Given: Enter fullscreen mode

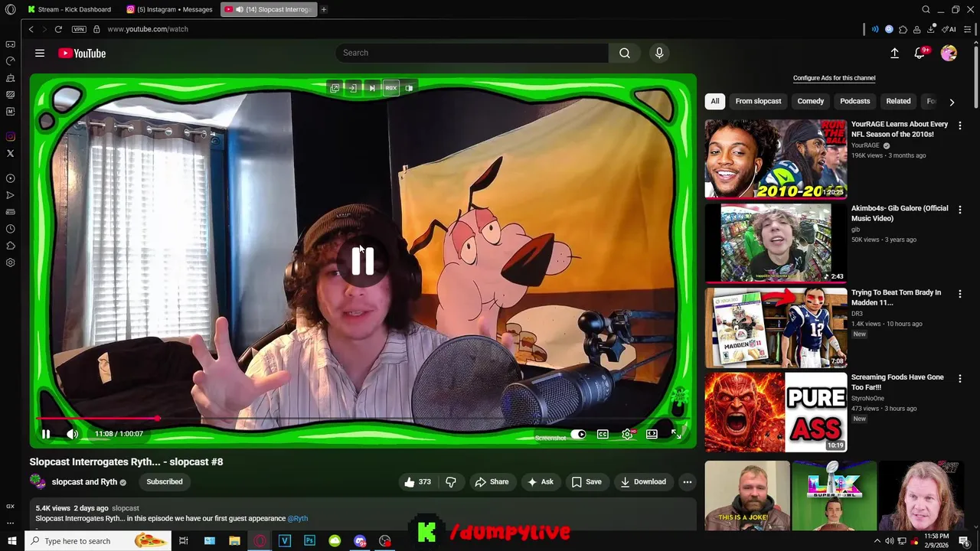Looking at the screenshot, I should point(676,434).
